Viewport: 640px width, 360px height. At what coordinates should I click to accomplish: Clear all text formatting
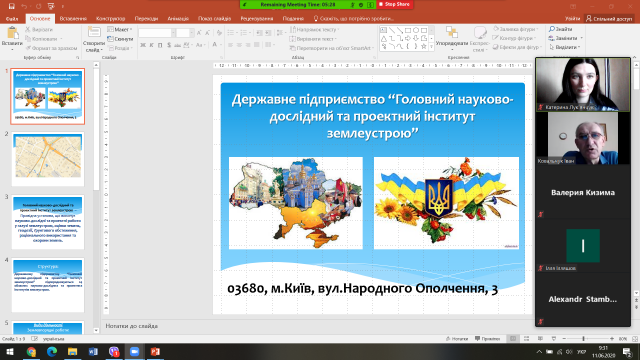(x=219, y=33)
